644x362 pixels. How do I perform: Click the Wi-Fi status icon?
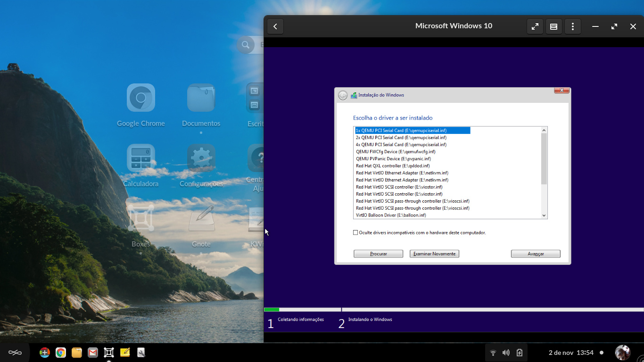tap(493, 353)
